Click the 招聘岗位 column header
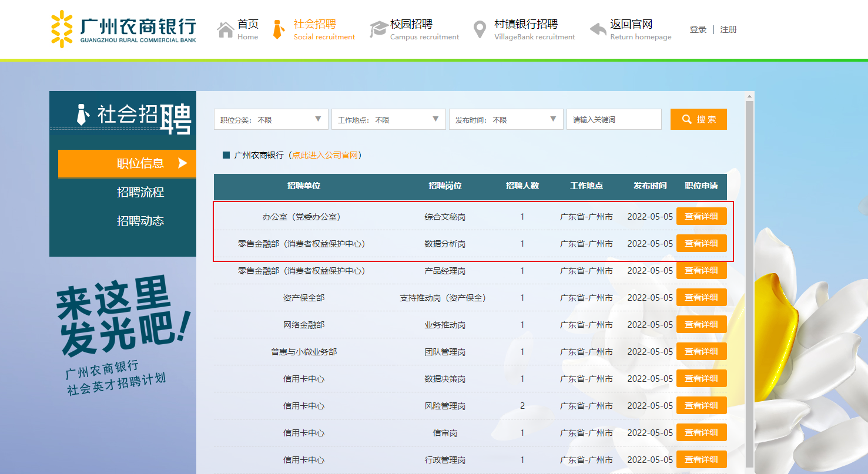Viewport: 868px width, 474px height. coord(445,186)
